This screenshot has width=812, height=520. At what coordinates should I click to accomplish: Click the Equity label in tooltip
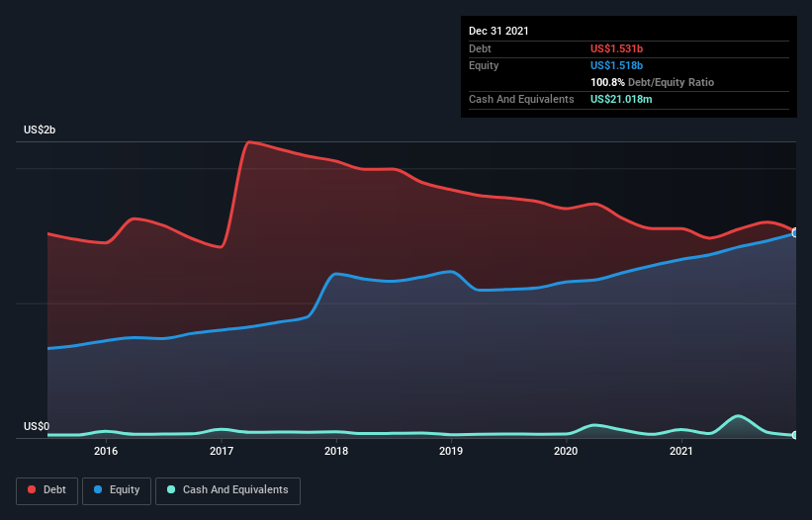coord(484,65)
